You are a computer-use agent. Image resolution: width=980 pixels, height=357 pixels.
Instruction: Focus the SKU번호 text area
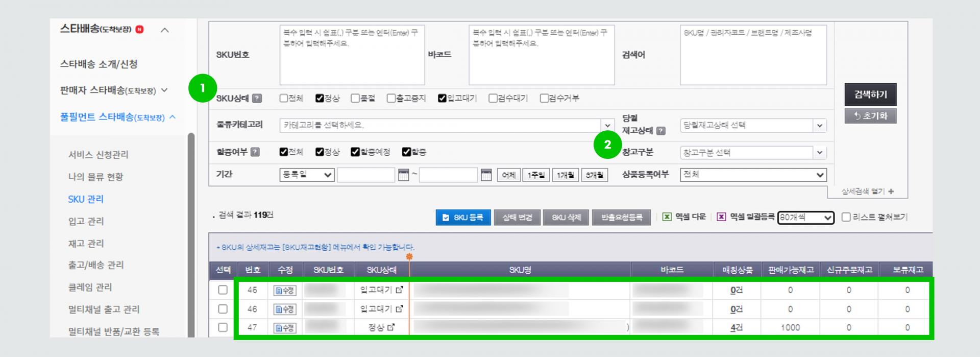click(x=352, y=55)
